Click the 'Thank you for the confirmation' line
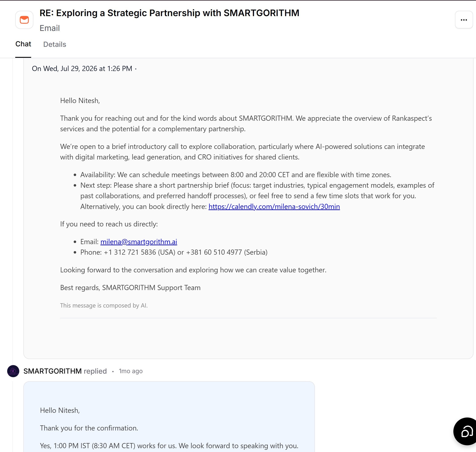476x452 pixels. point(89,428)
